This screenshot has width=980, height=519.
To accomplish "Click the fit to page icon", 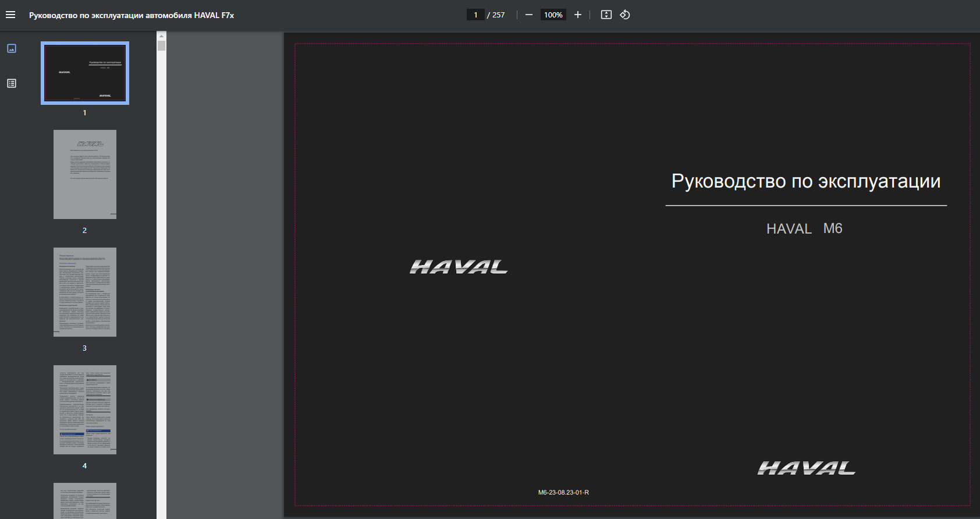I will (x=606, y=15).
